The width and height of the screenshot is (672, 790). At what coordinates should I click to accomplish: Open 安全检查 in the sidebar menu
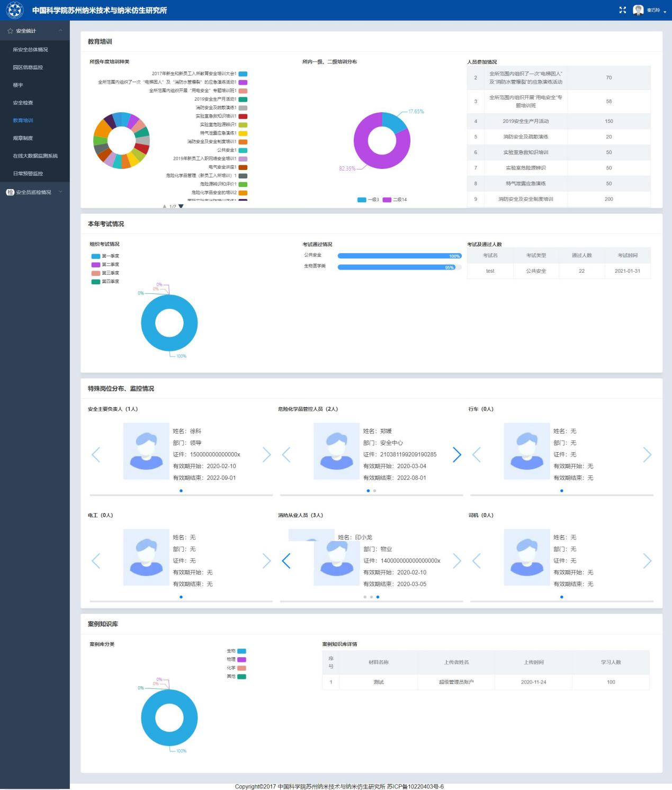pos(23,103)
